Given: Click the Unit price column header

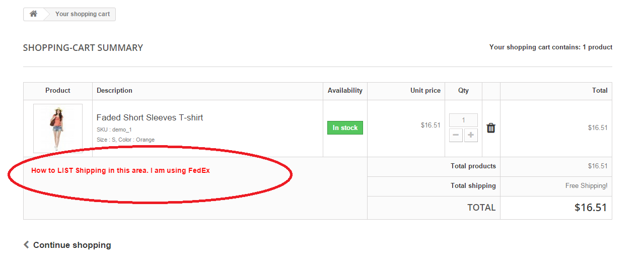Looking at the screenshot, I should (425, 91).
